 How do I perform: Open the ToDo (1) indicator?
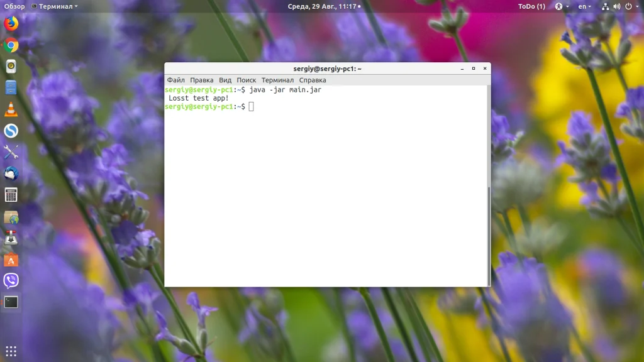[x=531, y=6]
